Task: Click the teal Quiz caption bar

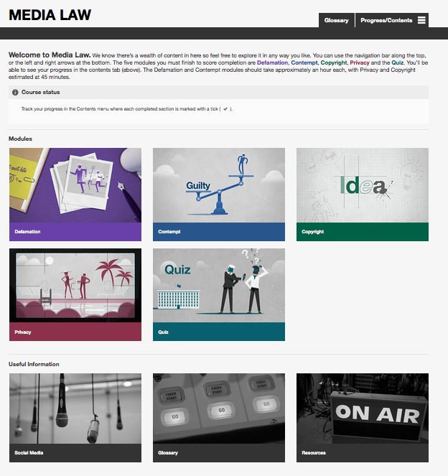Action: pos(218,332)
